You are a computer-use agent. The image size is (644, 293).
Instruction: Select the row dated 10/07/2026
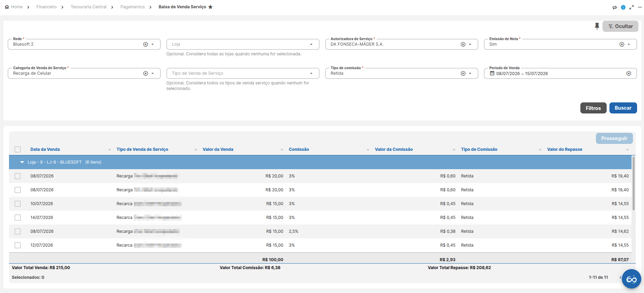[18, 204]
